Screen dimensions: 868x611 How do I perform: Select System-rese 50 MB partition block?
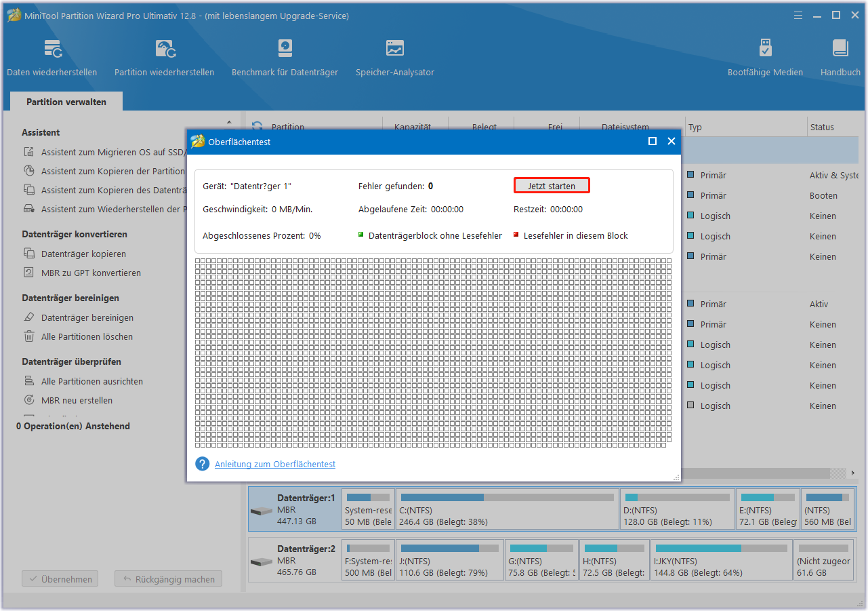[x=368, y=509]
